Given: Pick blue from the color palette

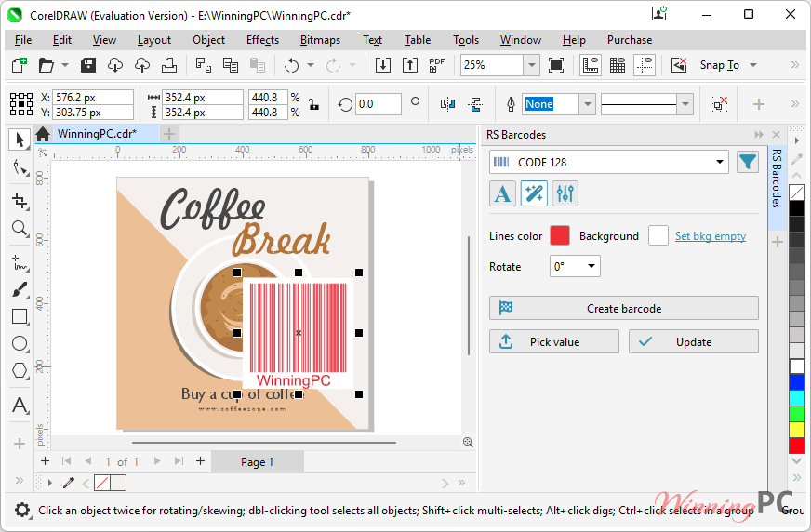Looking at the screenshot, I should point(796,382).
